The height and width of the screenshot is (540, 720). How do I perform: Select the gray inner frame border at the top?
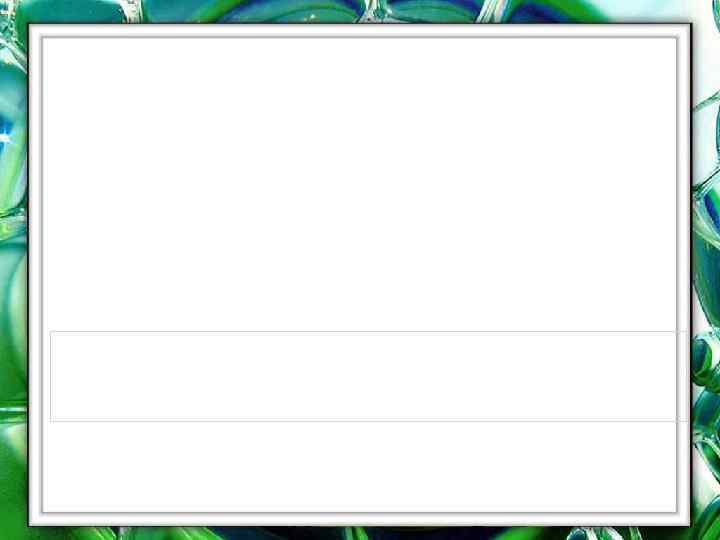coord(360,38)
